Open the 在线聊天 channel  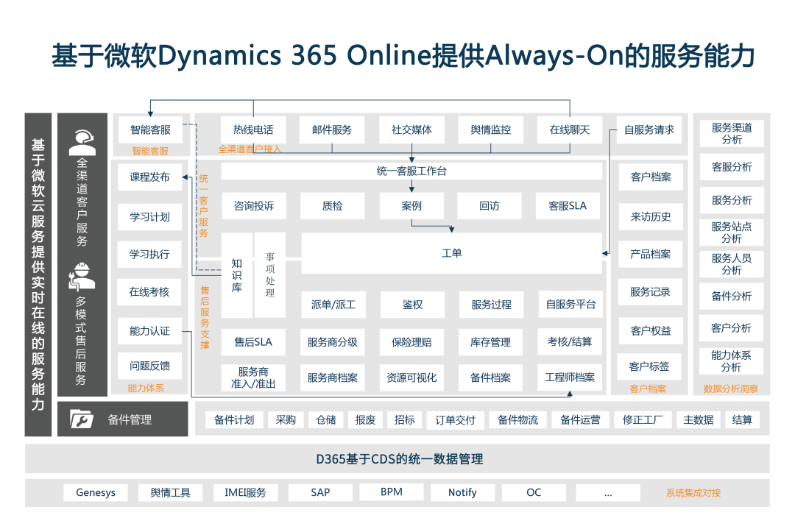[570, 130]
